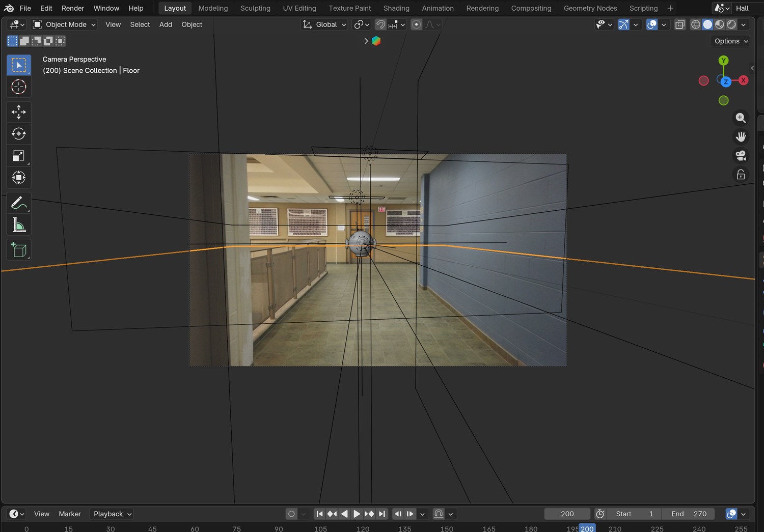764x532 pixels.
Task: Choose the Transform tool
Action: pos(19,178)
